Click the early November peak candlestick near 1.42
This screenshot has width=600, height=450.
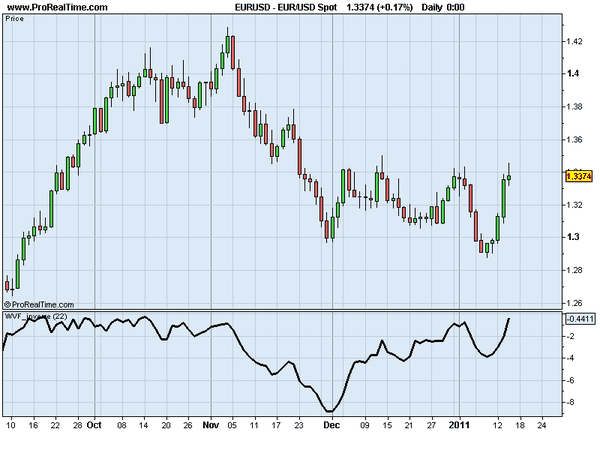tap(228, 43)
